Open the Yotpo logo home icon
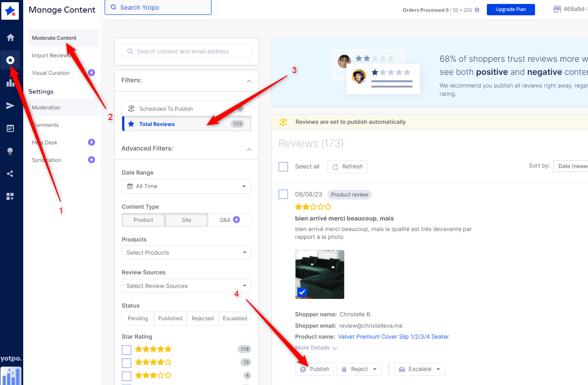Viewport: 588px width, 385px height. pyautogui.click(x=10, y=10)
